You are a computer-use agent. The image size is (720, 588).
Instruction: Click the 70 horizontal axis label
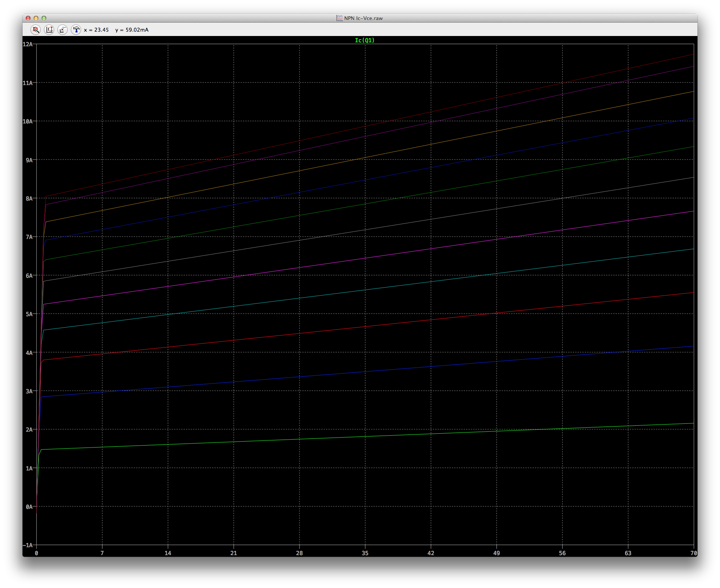[x=693, y=553]
